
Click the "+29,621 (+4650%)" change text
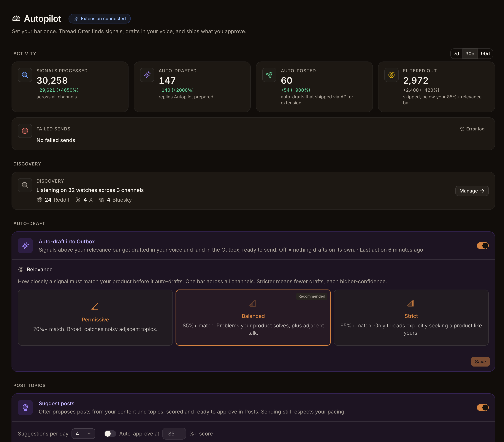pos(57,90)
